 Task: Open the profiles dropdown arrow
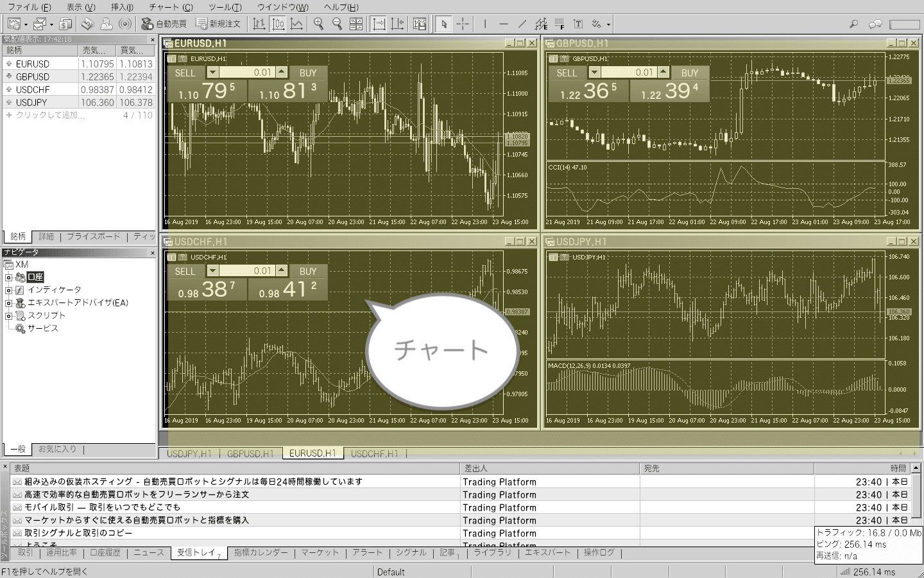point(51,24)
